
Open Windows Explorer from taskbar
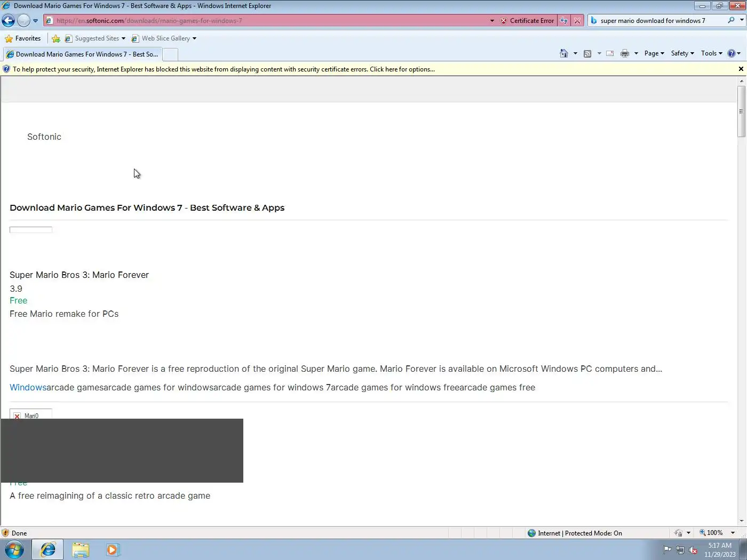click(81, 550)
